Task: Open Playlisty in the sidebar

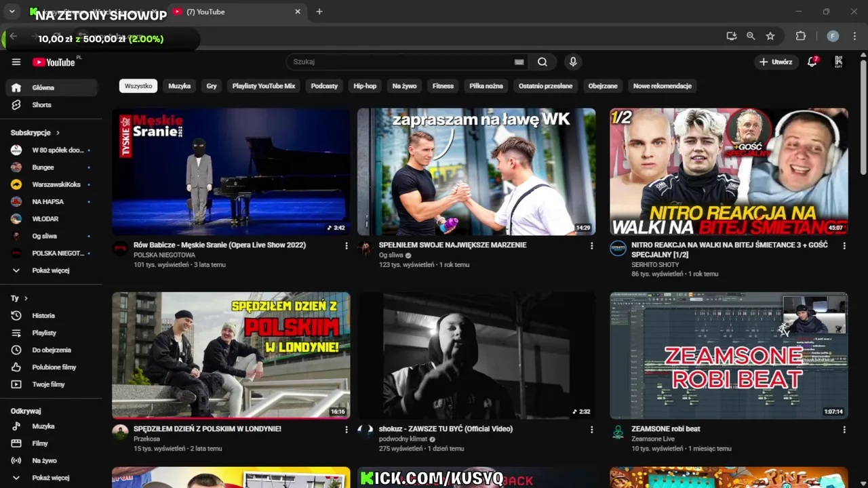Action: tap(53, 333)
